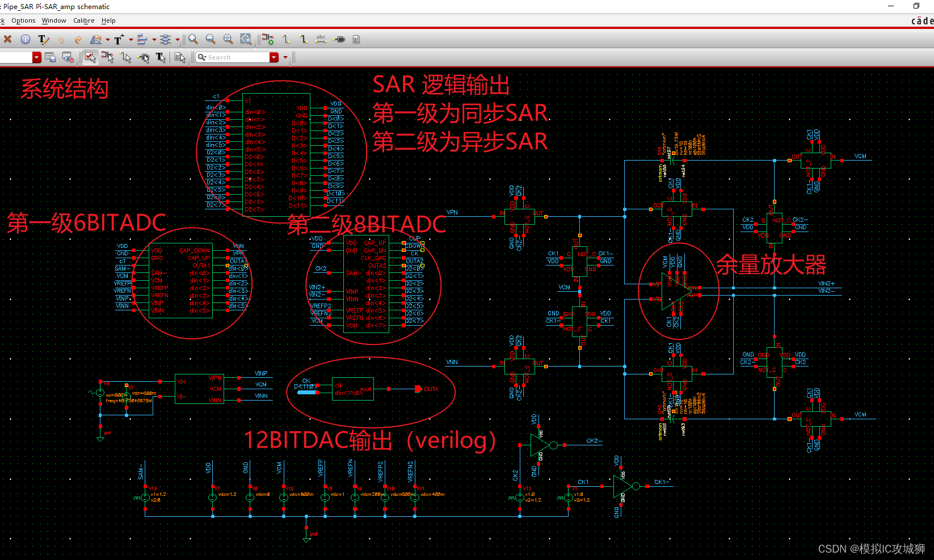This screenshot has height=560, width=934.
Task: Click the Create Pin icon
Action: coord(339,39)
